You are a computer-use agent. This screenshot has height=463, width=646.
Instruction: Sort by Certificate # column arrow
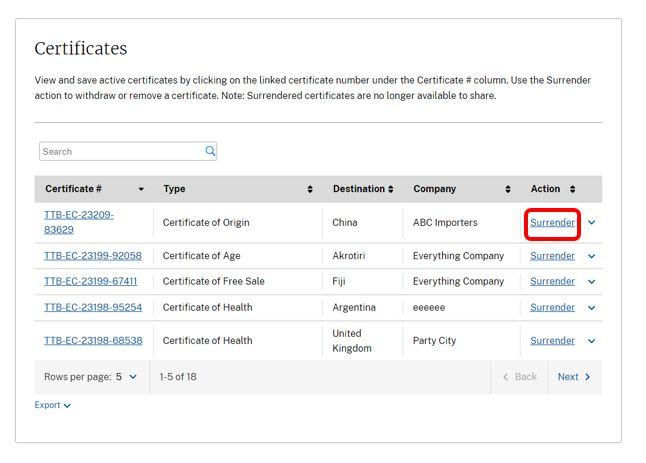141,189
